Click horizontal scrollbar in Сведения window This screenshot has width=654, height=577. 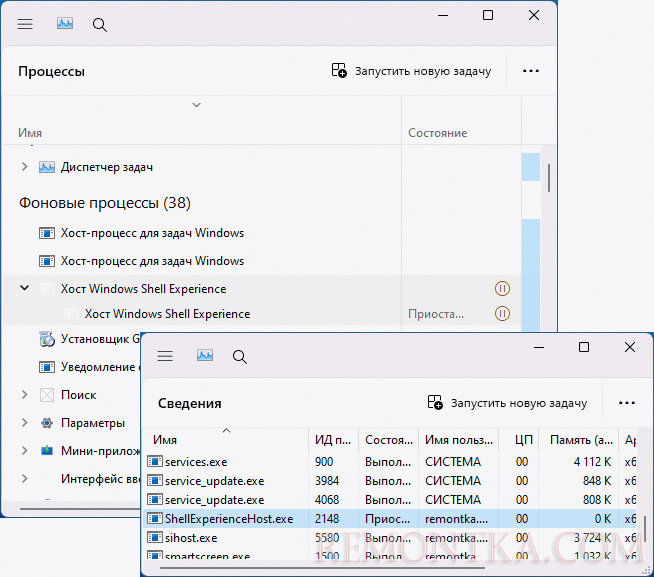coord(322,568)
